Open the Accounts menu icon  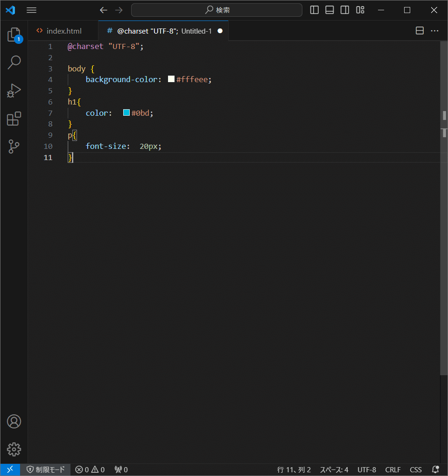(14, 421)
